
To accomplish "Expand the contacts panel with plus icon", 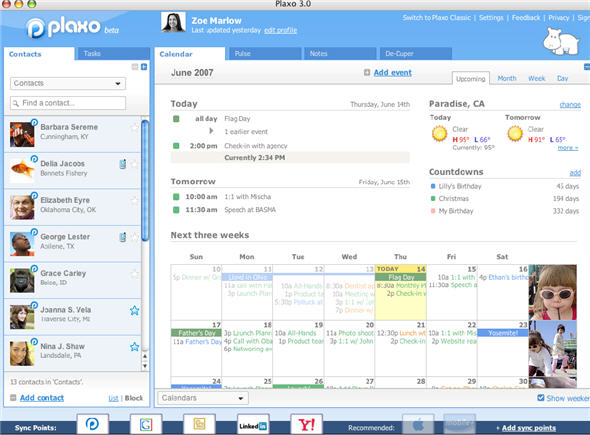I will [144, 67].
